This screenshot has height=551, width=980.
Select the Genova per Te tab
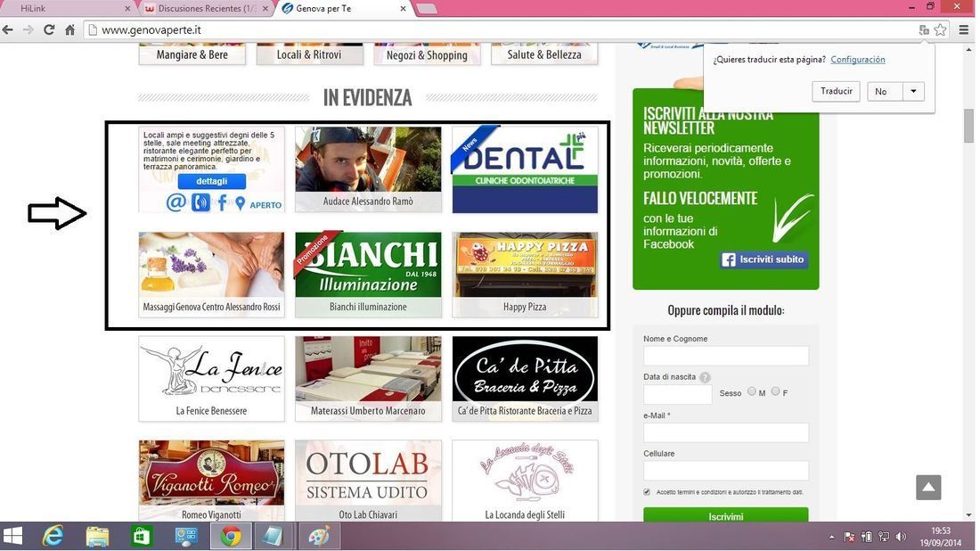point(343,8)
